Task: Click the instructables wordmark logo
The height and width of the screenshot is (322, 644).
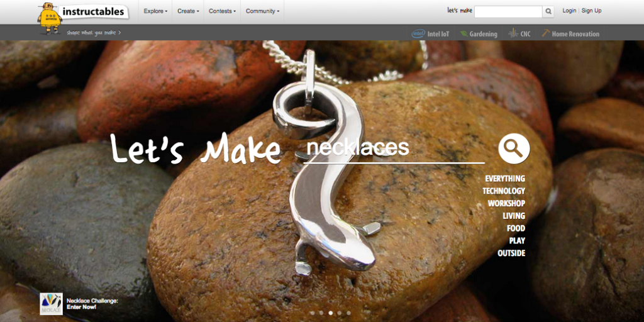Action: pos(94,12)
